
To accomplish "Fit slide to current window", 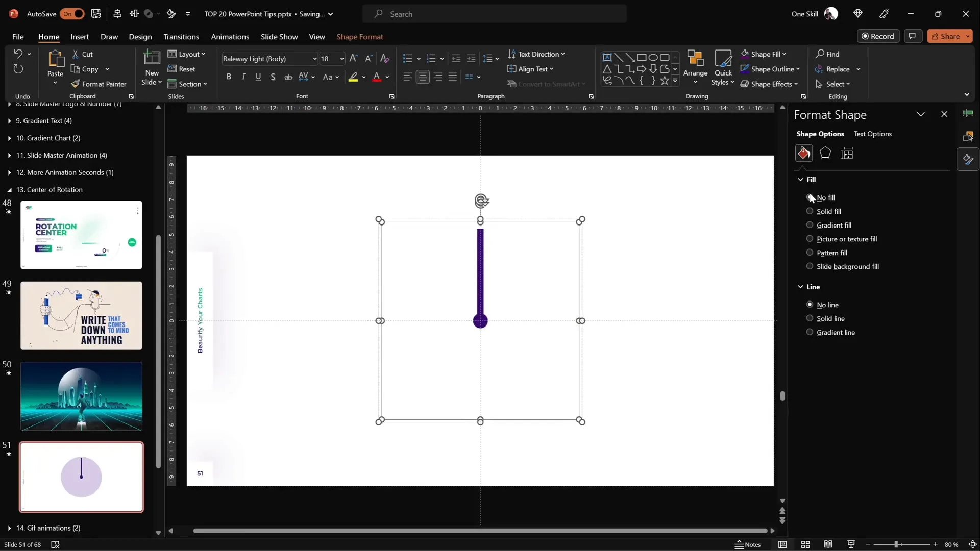I will [x=973, y=544].
